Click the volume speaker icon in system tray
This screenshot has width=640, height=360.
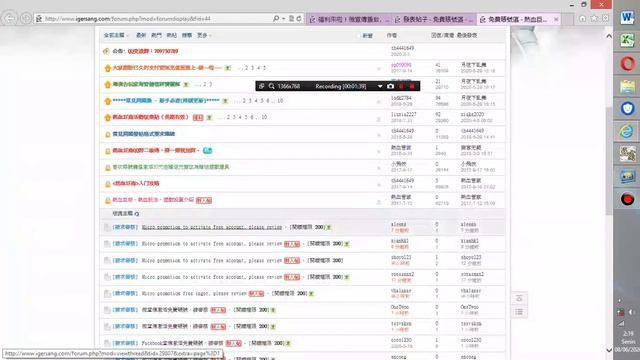click(631, 312)
